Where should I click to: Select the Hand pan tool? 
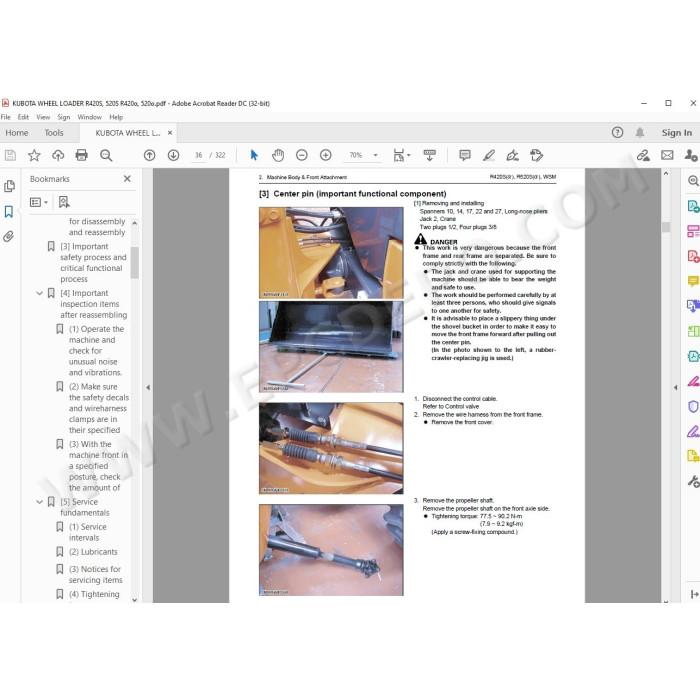pos(278,155)
